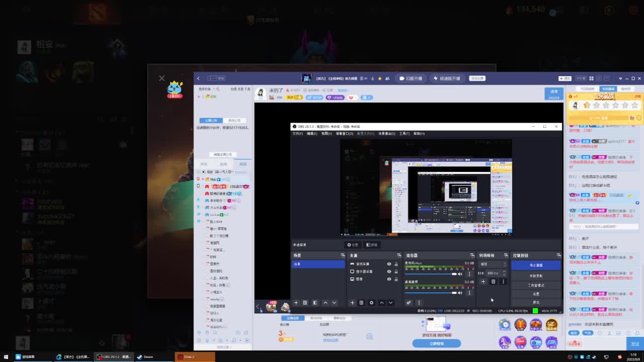Toggle visibility of 游戏采集 source
Screen dimensions: 644x362
pyautogui.click(x=389, y=264)
